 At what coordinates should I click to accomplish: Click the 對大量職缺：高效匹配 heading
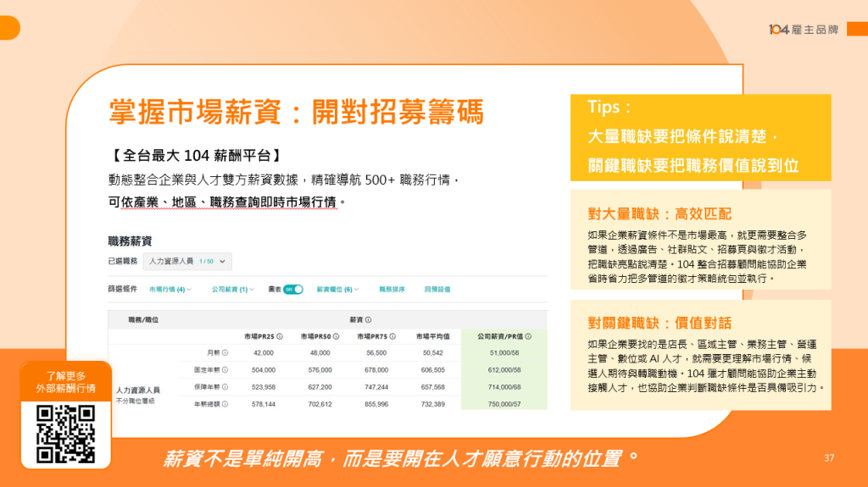(x=659, y=213)
